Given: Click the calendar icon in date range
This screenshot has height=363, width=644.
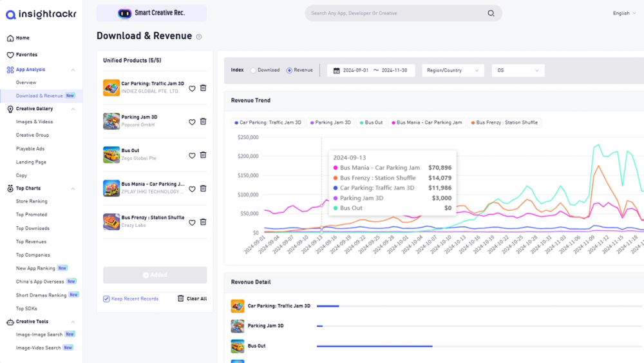Looking at the screenshot, I should tap(336, 71).
